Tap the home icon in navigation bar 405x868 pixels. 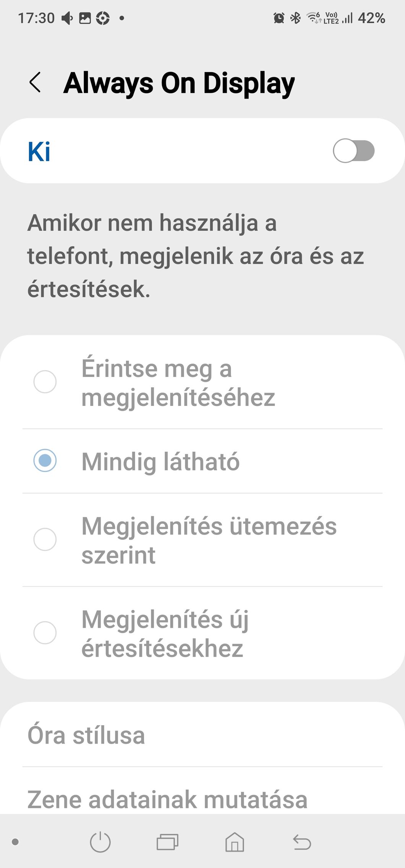[235, 842]
